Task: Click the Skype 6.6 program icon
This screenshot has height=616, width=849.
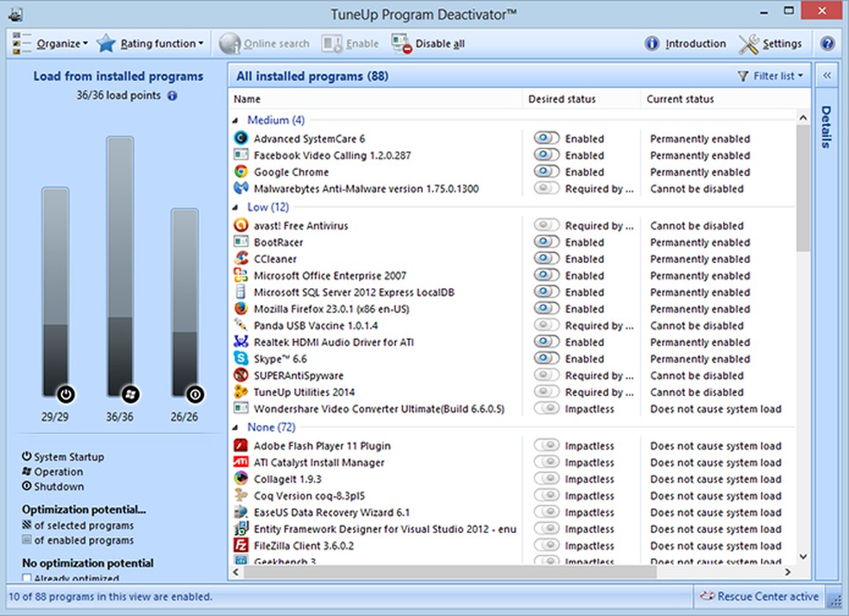Action: pyautogui.click(x=241, y=359)
